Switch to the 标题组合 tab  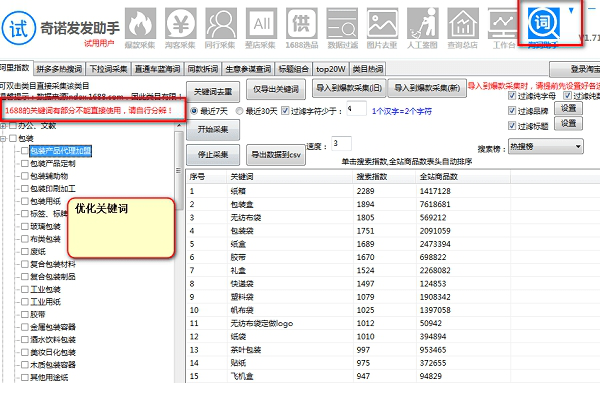point(293,69)
